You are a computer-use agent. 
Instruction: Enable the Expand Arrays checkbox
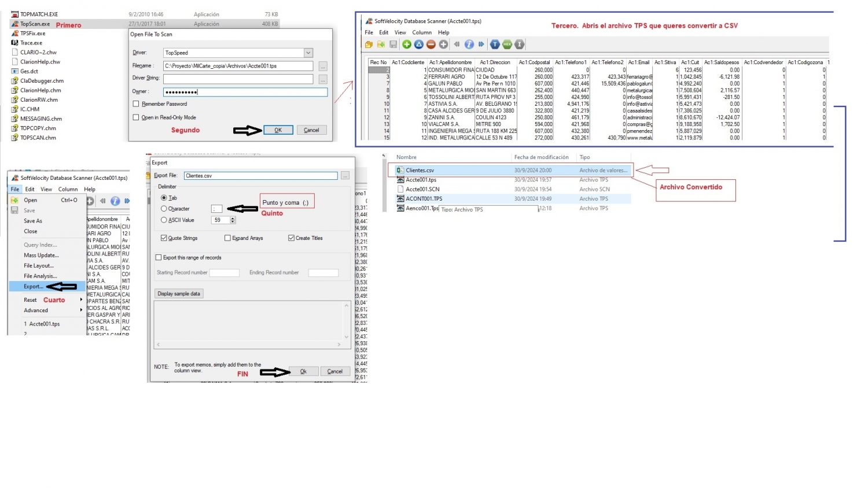coord(227,238)
